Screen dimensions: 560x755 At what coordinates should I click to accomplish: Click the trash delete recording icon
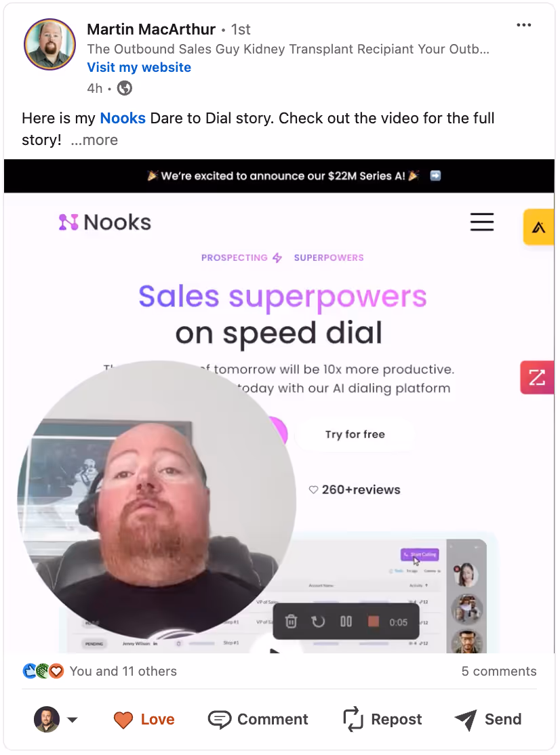point(292,621)
